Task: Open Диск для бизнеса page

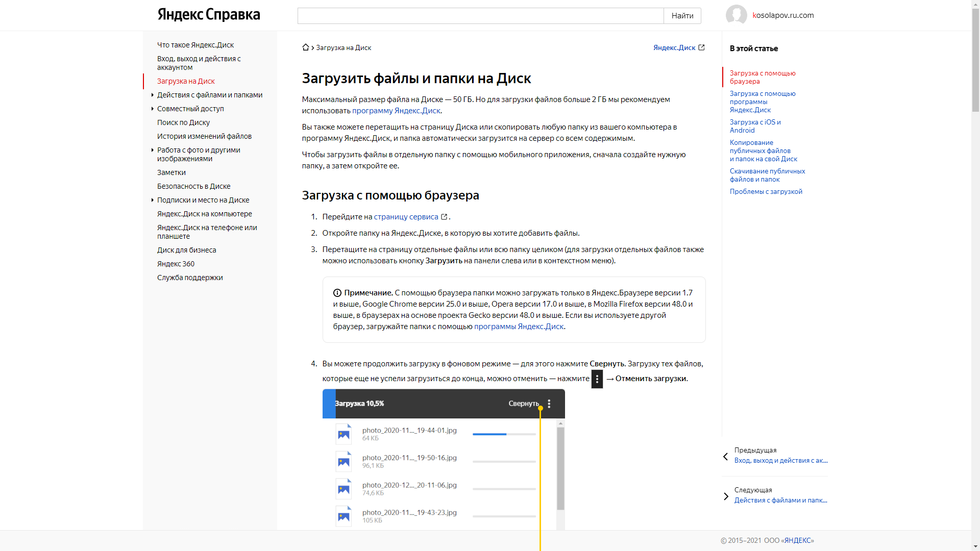Action: (187, 250)
